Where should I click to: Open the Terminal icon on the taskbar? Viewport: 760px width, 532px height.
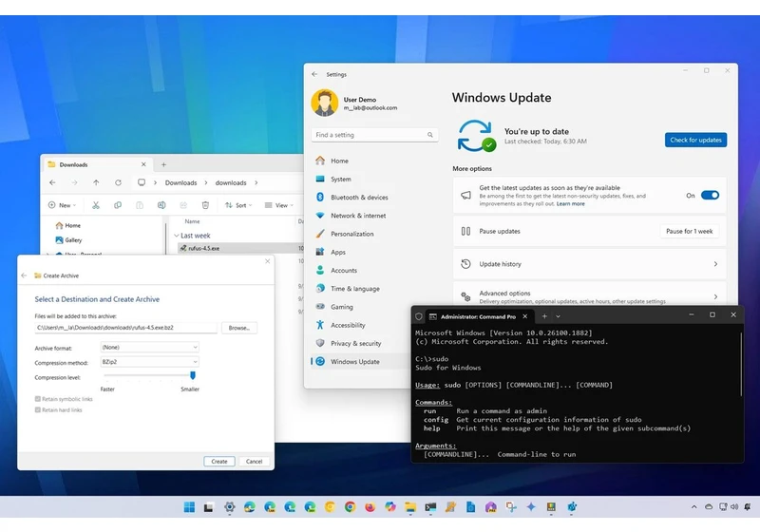click(x=430, y=506)
